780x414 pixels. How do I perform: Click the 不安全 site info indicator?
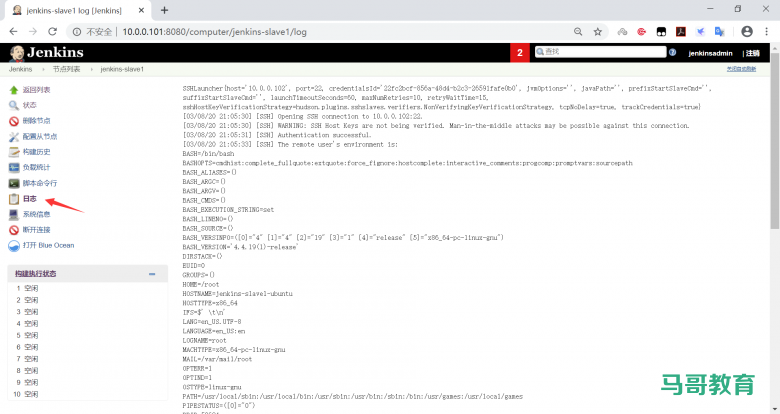[x=93, y=32]
